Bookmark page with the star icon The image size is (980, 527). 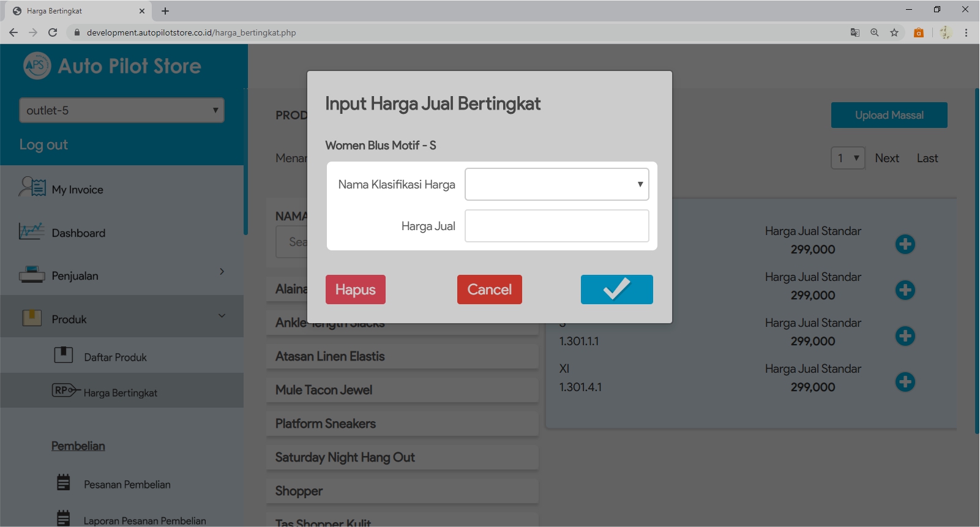[894, 32]
